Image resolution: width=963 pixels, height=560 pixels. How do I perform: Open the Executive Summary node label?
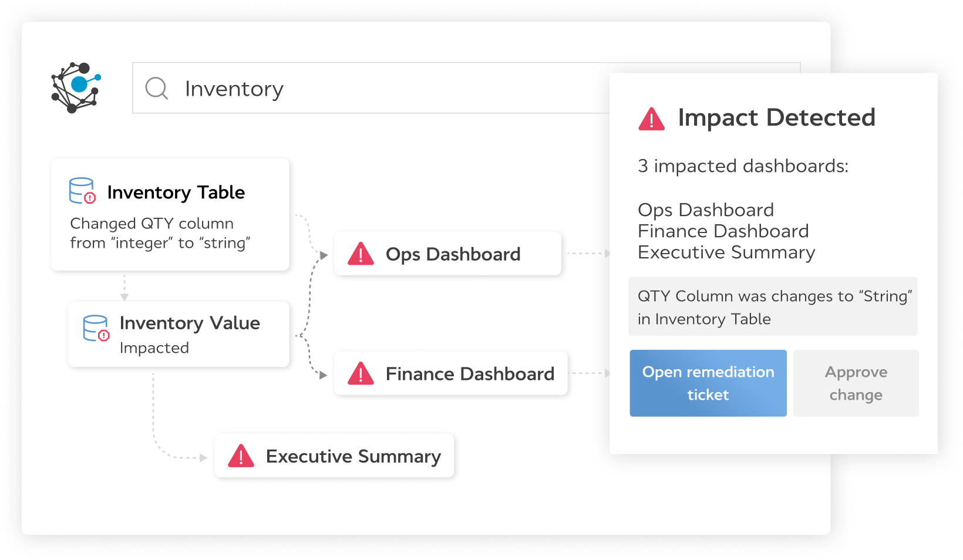click(353, 457)
